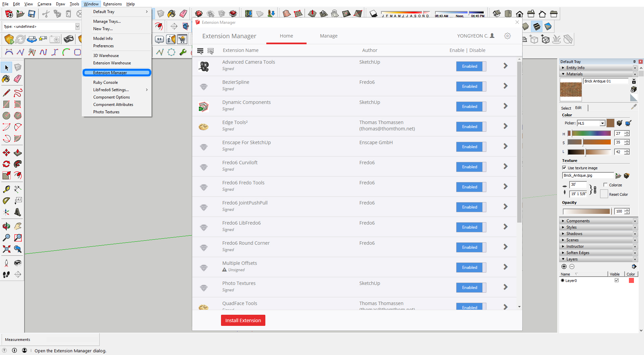The image size is (644, 355).
Task: Browse for texture image file icon
Action: coord(618,176)
